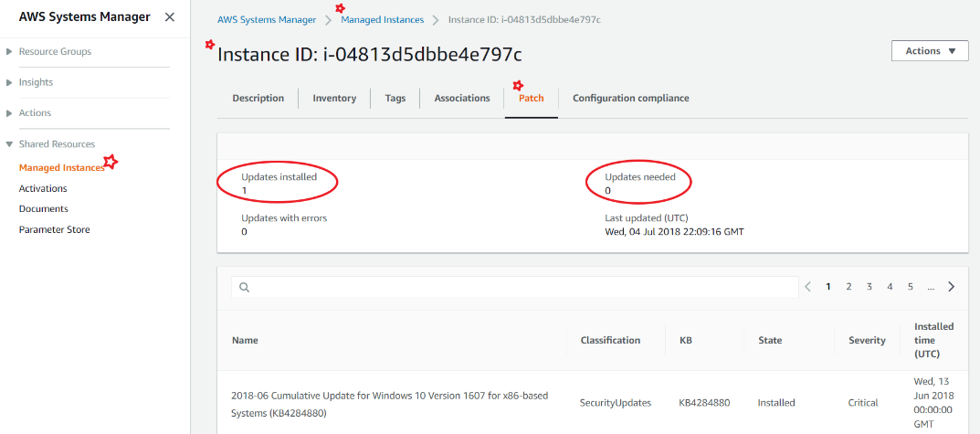The height and width of the screenshot is (434, 980).
Task: Click the Updates installed count
Action: coord(244,190)
